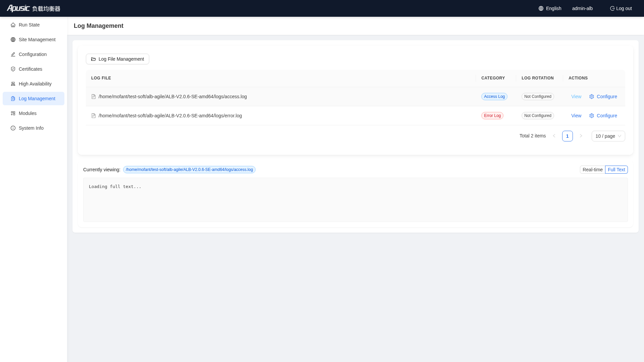Screen dimensions: 644x362
Task: Click the System Info circle icon
Action: 13,128
